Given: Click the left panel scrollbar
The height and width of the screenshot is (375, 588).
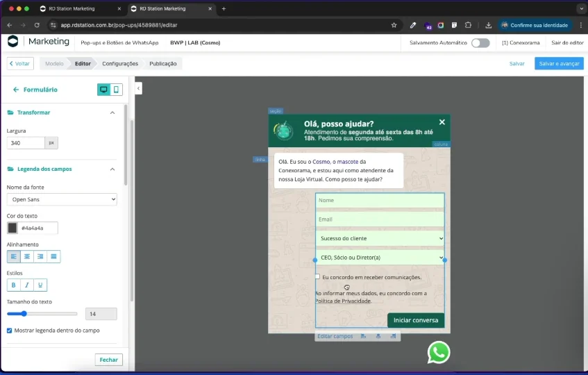Looking at the screenshot, I should pos(126,144).
